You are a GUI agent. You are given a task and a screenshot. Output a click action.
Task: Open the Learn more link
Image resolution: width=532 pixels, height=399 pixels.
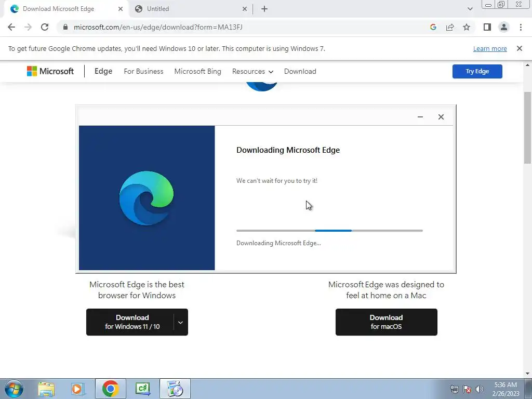(x=490, y=48)
